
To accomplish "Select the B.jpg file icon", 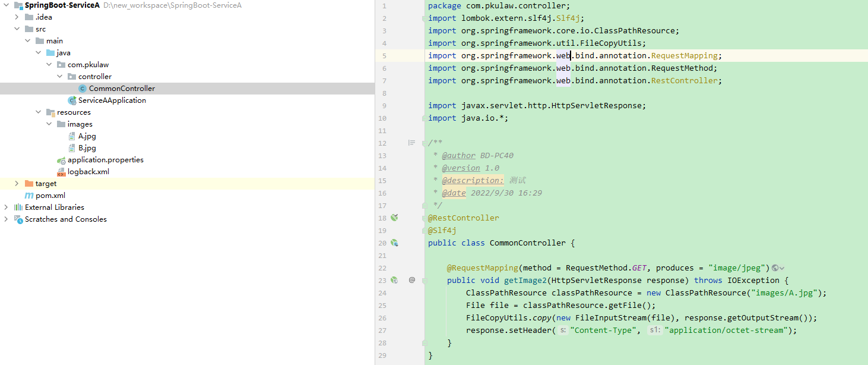I will [x=72, y=148].
